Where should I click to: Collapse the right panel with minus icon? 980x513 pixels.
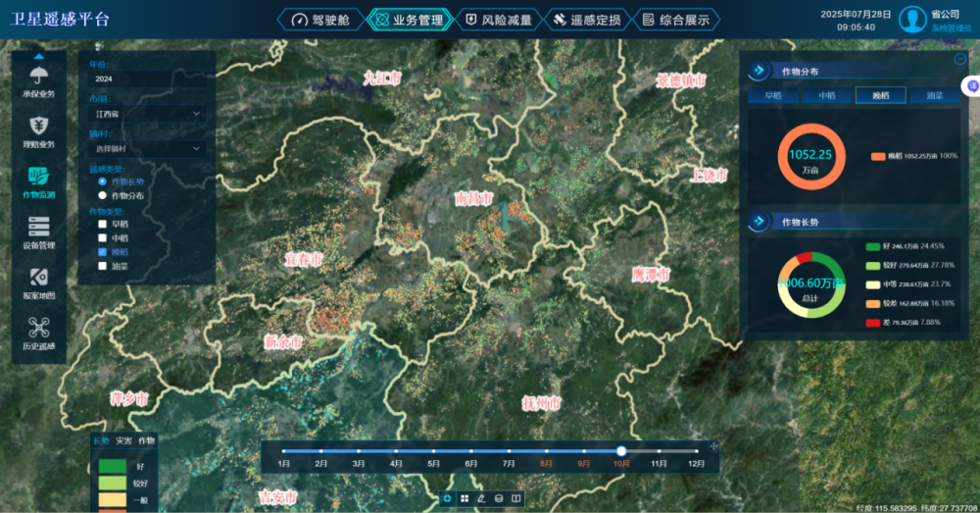(960, 59)
